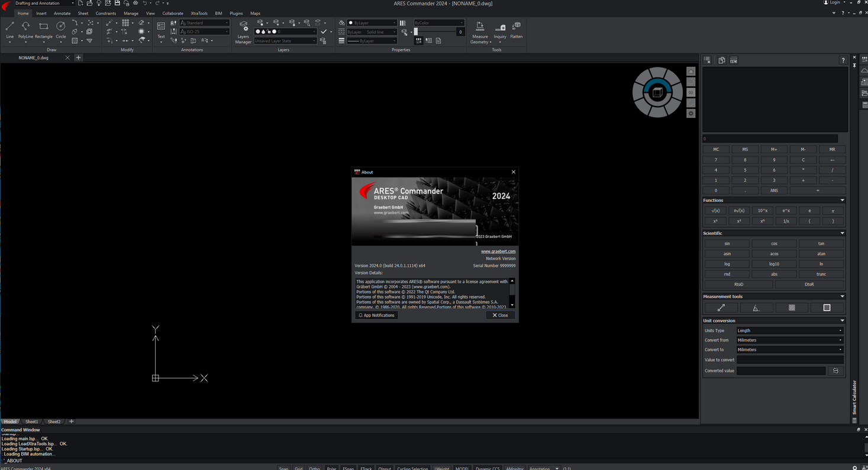Toggle ETrack in the status bar
The width and height of the screenshot is (868, 470).
[x=366, y=468]
